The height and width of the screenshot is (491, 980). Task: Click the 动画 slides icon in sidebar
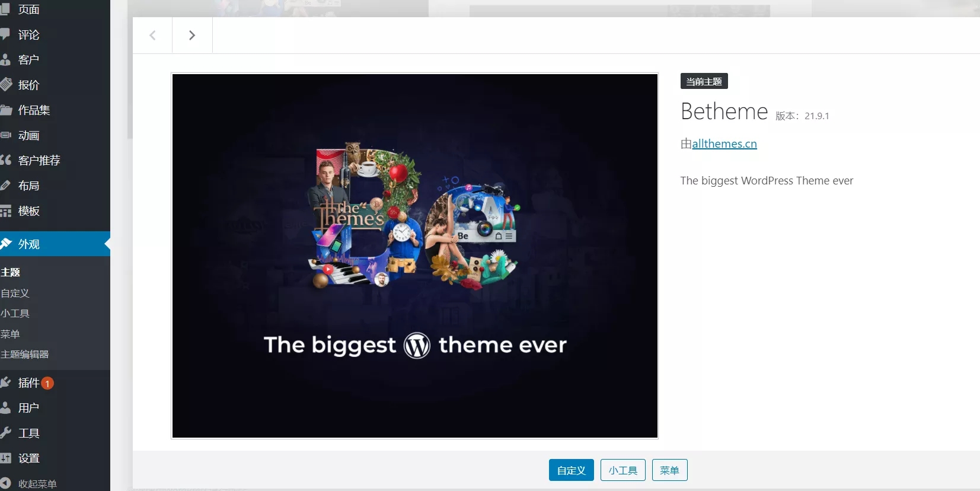click(x=5, y=135)
